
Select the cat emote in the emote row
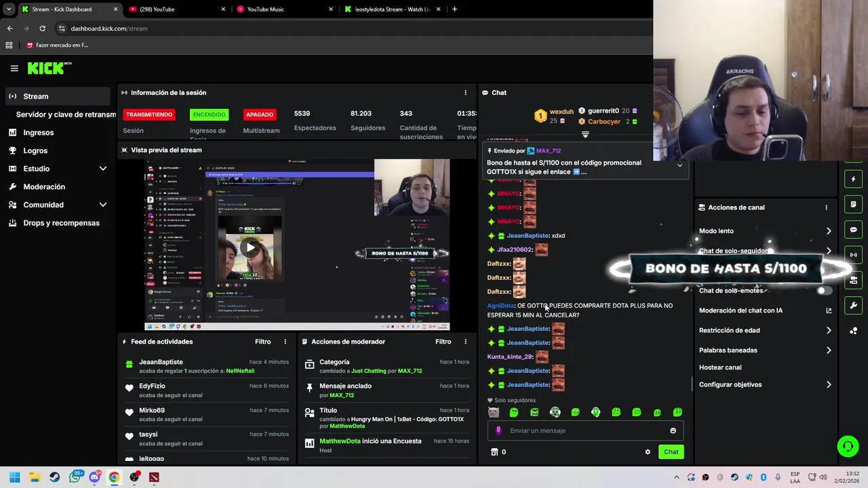[x=494, y=412]
